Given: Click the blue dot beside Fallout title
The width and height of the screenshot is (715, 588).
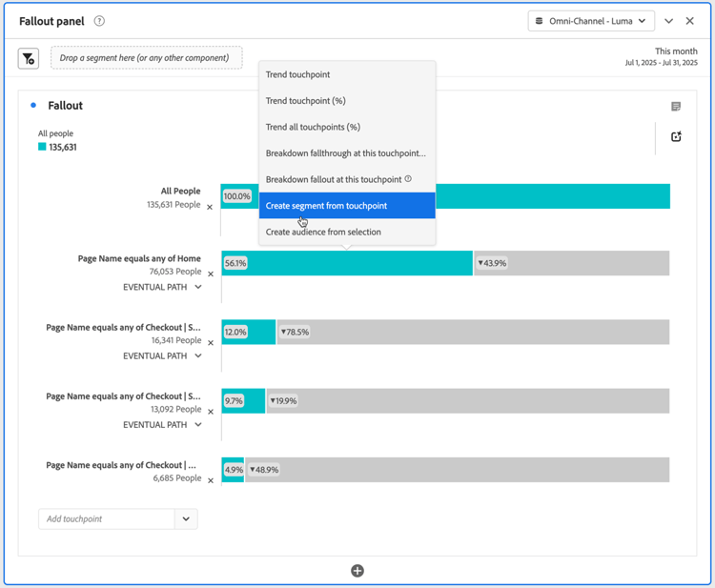Looking at the screenshot, I should click(33, 105).
